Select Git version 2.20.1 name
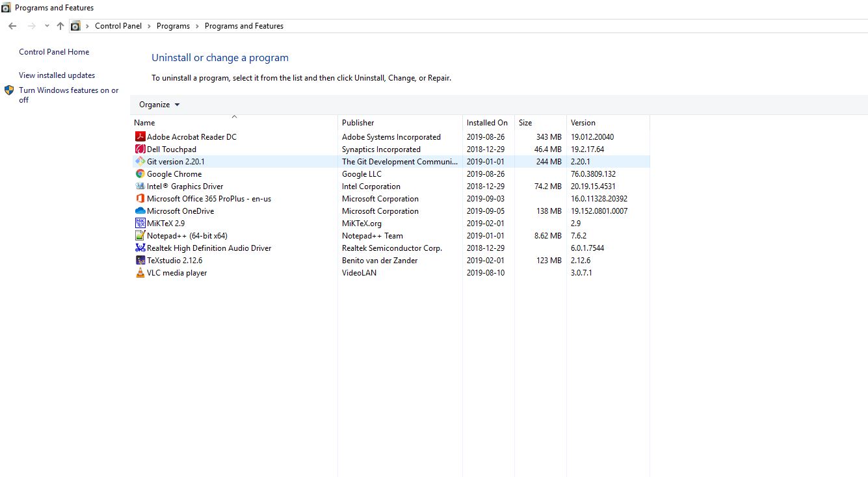This screenshot has height=477, width=868. pos(176,161)
